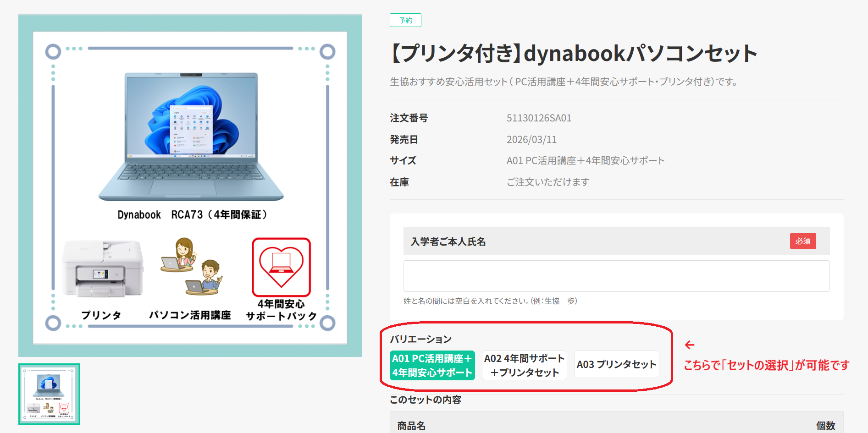Choose variation A02 4年間サポート＋プリンタセット
Screen dimensions: 868x433
point(524,365)
